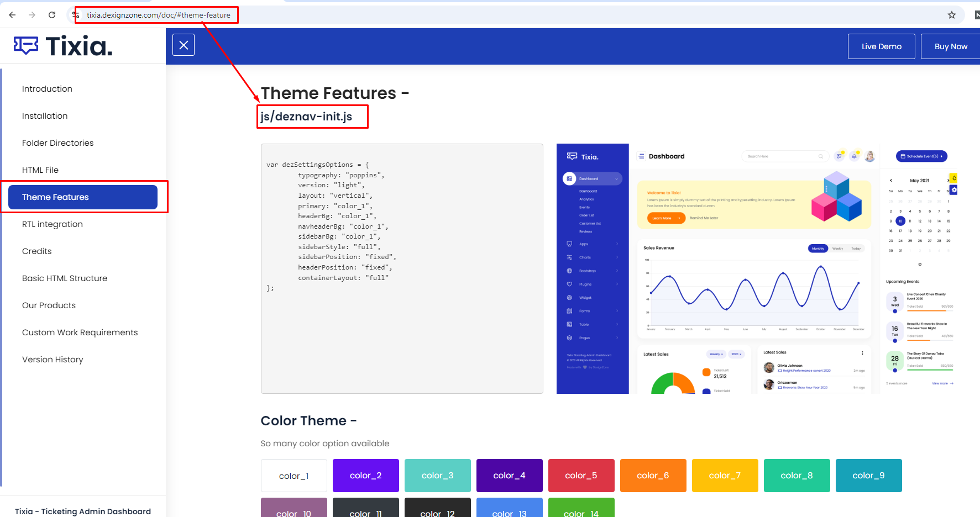
Task: Go to Version History
Action: click(x=53, y=360)
